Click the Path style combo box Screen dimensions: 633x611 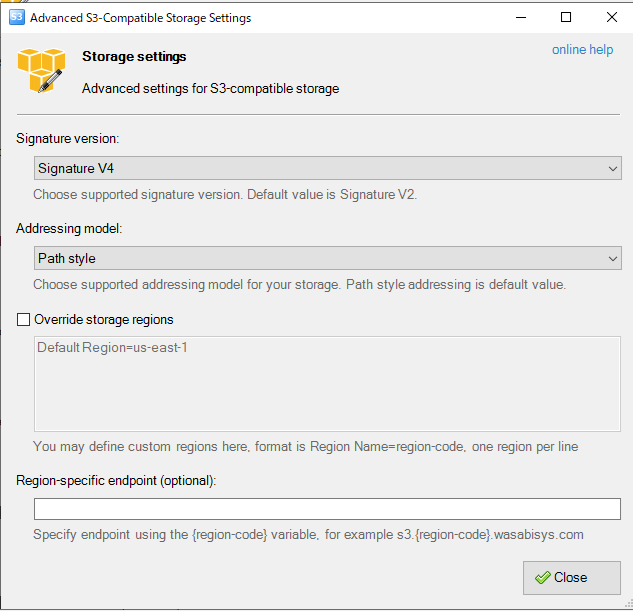point(327,258)
